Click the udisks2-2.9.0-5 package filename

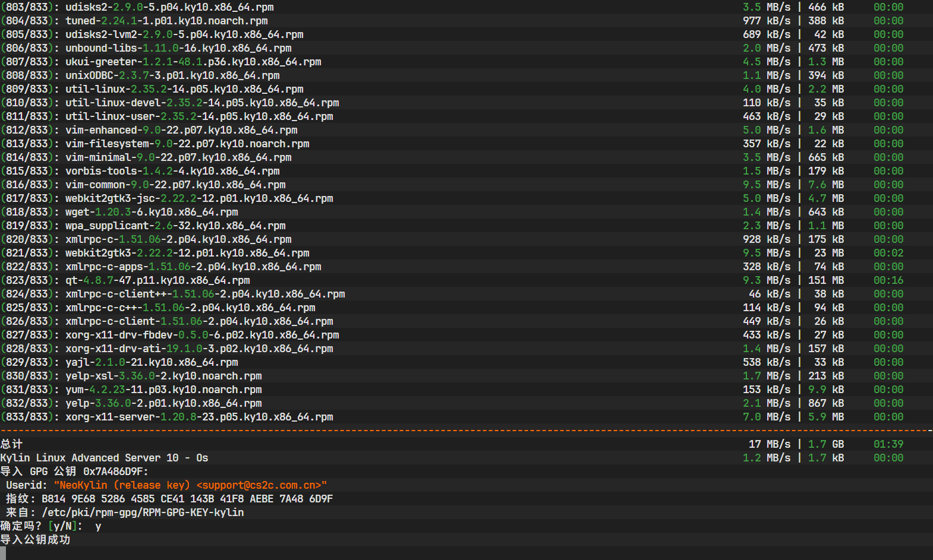[x=169, y=7]
